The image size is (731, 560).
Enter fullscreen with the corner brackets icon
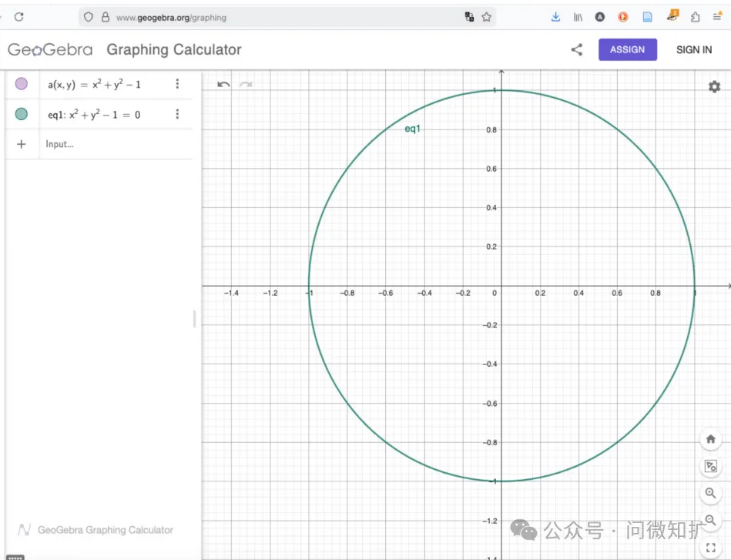710,548
